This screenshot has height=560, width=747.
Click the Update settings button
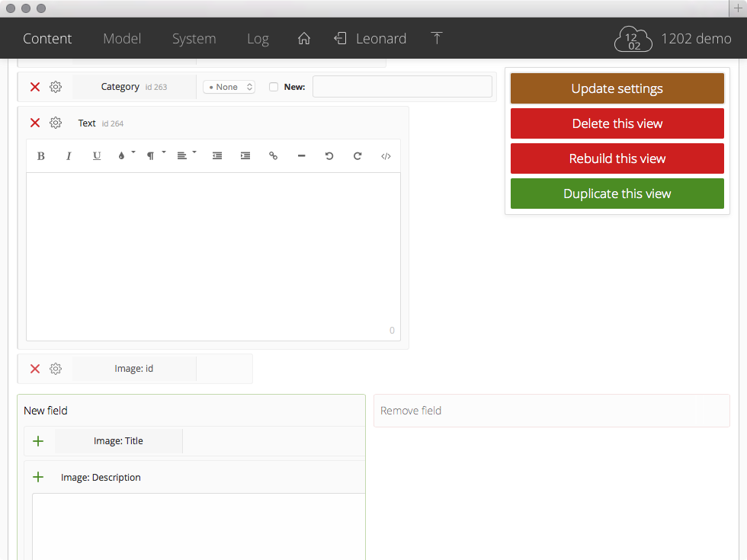coord(617,88)
